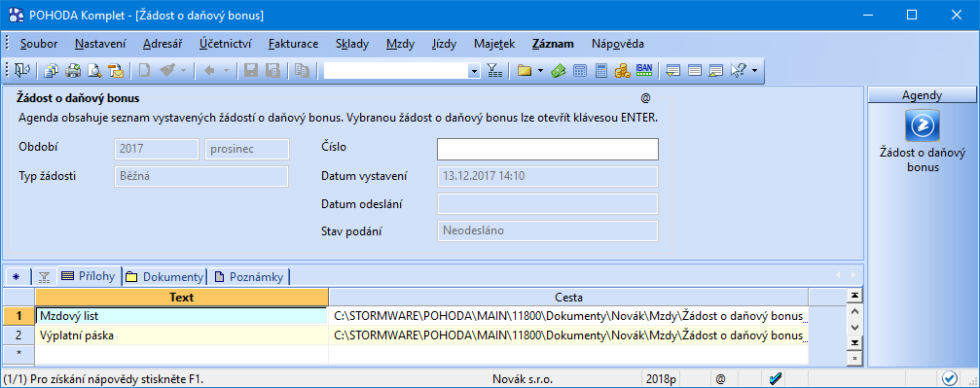Click the printer icon in toolbar

click(x=74, y=71)
